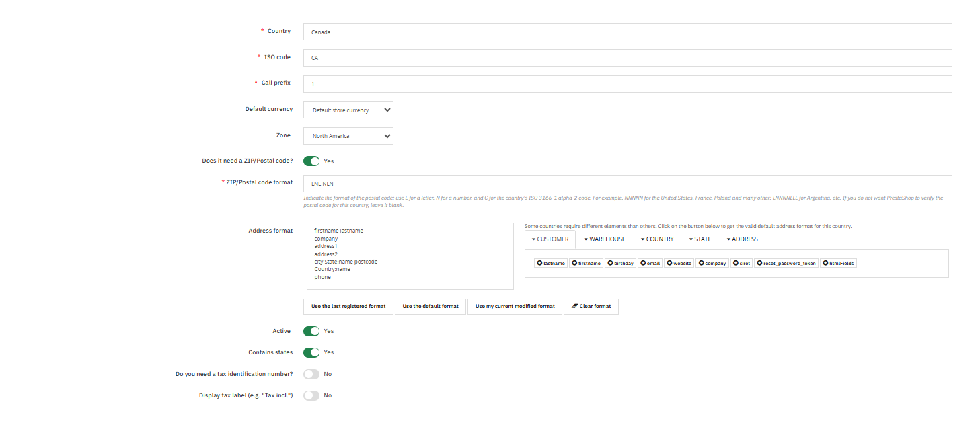
Task: Disable the Contains states switch
Action: tap(311, 352)
